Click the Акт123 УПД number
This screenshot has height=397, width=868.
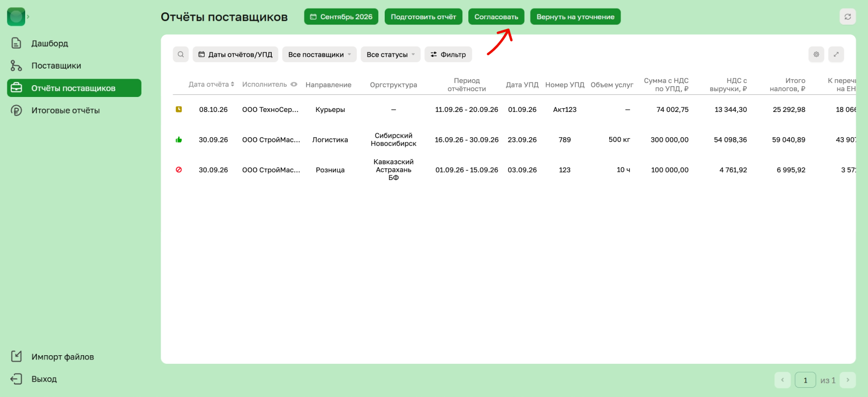coord(565,109)
